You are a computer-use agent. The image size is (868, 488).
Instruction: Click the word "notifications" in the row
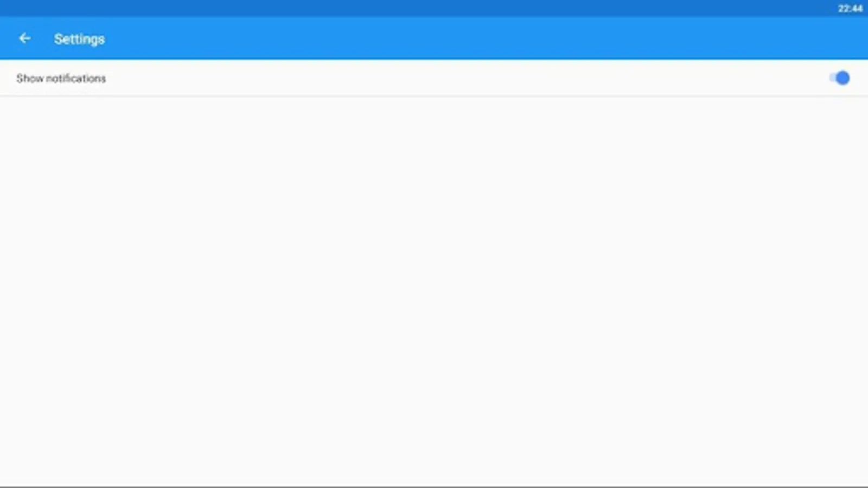pyautogui.click(x=76, y=79)
